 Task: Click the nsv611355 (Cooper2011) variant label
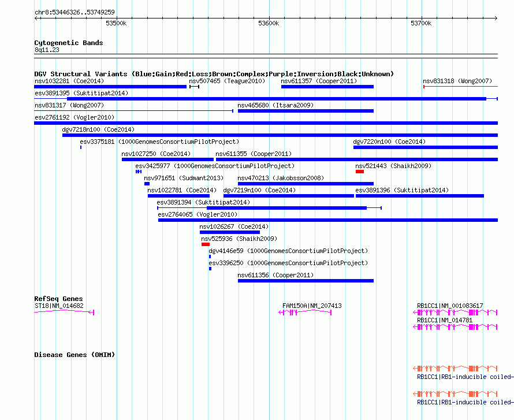click(254, 154)
